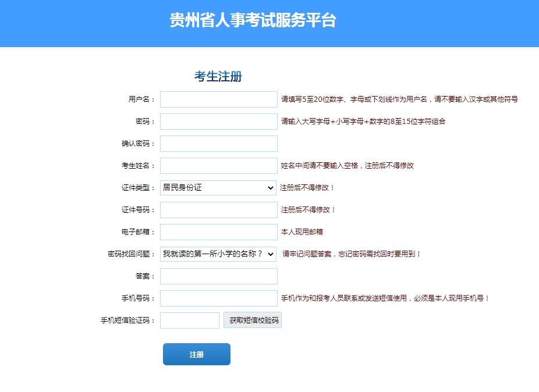Click the password rule hint 请输入大写字母+小写字母
This screenshot has width=539, height=392.
coord(363,122)
